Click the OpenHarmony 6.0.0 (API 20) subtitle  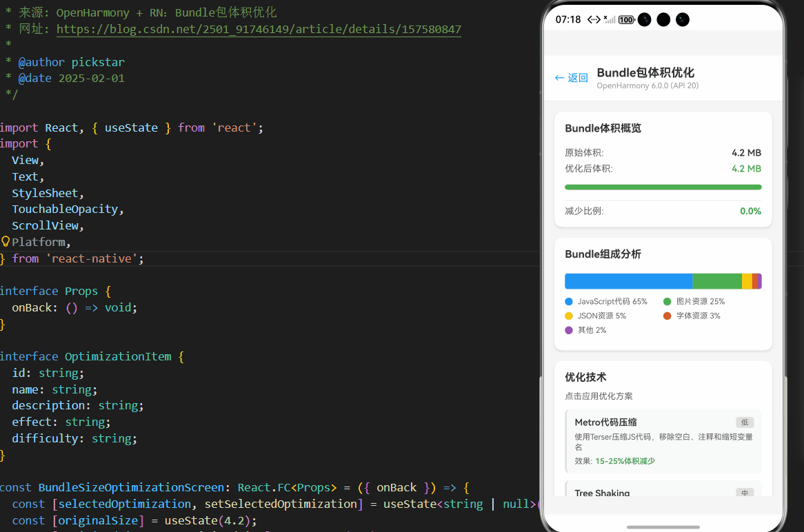pyautogui.click(x=647, y=85)
